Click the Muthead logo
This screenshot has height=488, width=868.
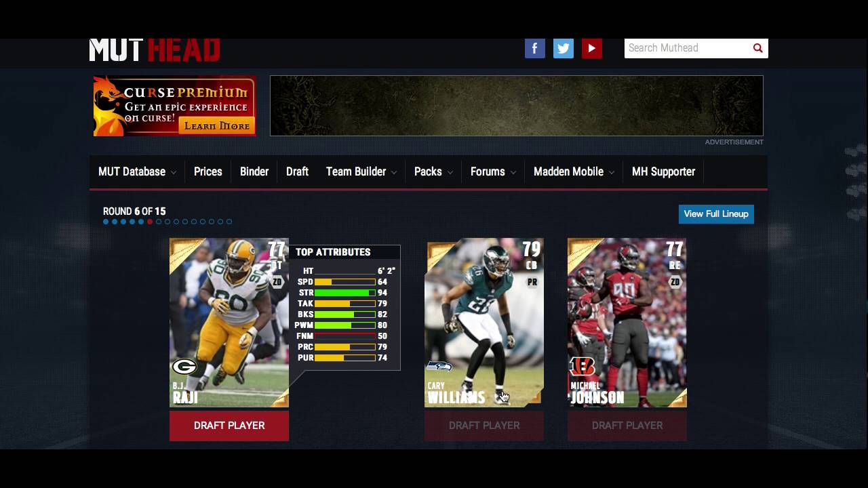[x=155, y=50]
